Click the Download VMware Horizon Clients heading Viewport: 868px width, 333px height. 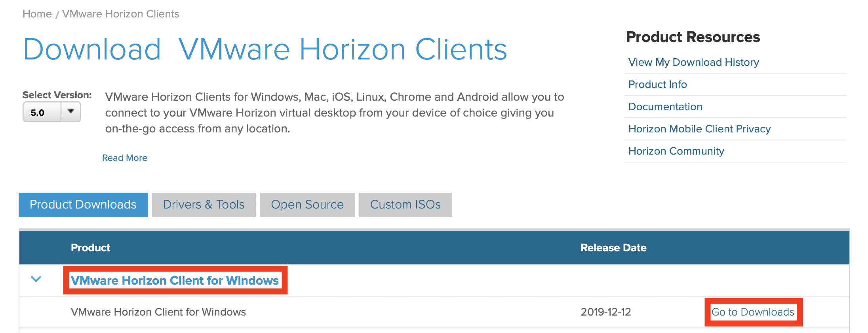265,50
